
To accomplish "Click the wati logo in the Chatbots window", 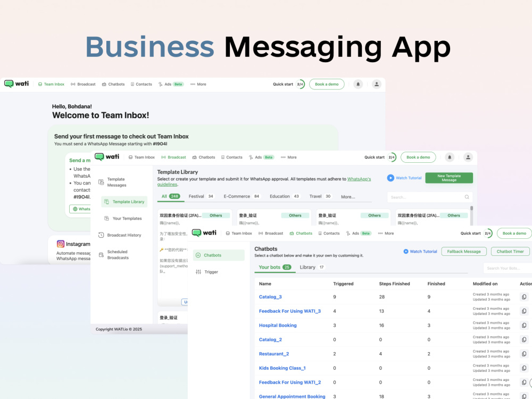I will coord(204,233).
